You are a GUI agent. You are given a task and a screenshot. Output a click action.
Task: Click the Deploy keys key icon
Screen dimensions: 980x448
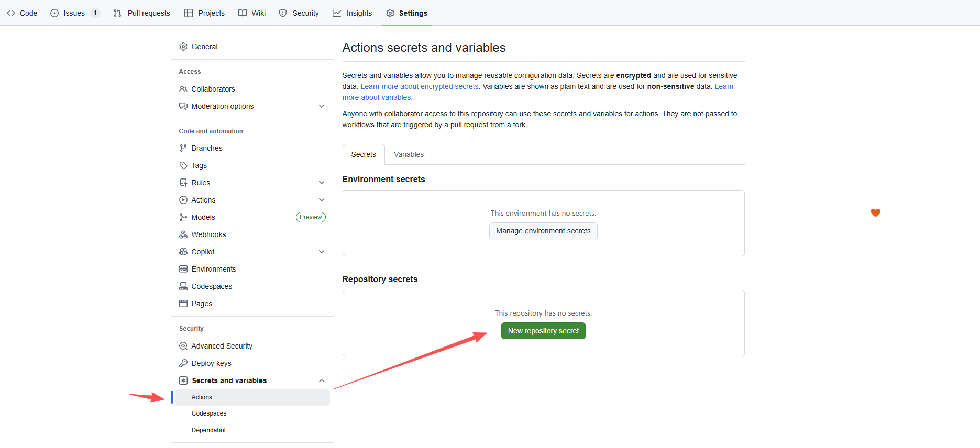(183, 363)
